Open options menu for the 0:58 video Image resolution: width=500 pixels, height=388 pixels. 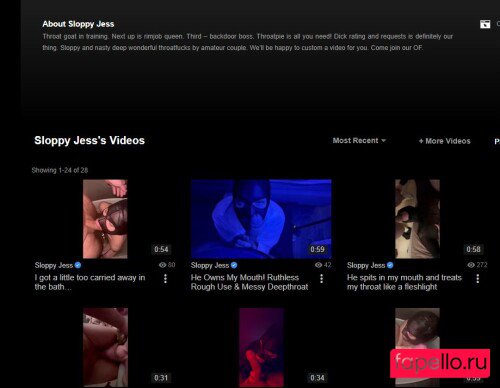[478, 279]
